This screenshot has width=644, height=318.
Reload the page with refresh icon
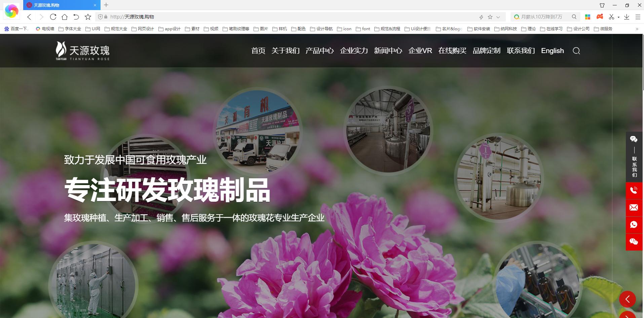[53, 17]
